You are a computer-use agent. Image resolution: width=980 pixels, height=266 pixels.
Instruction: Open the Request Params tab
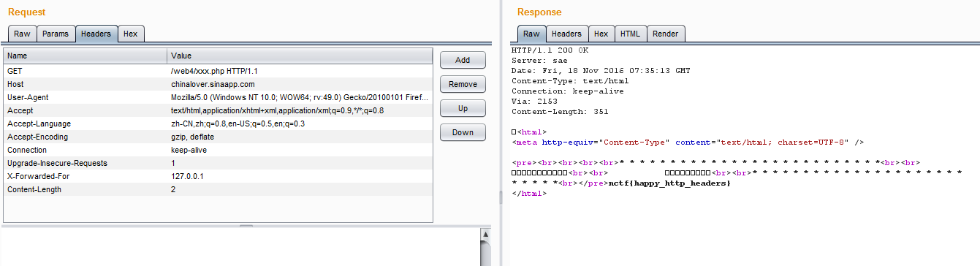[56, 34]
